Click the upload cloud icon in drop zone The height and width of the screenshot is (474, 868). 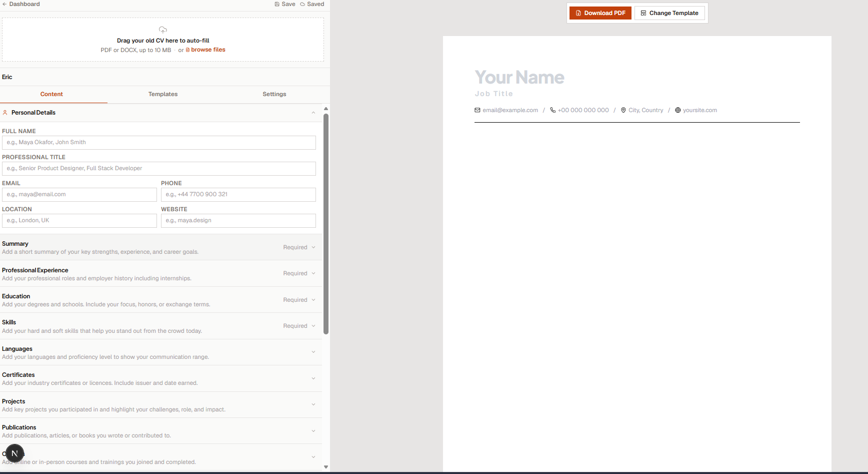(x=163, y=30)
